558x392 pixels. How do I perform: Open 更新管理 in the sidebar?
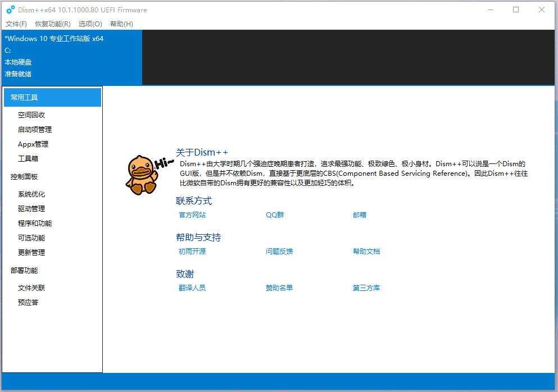coord(31,253)
